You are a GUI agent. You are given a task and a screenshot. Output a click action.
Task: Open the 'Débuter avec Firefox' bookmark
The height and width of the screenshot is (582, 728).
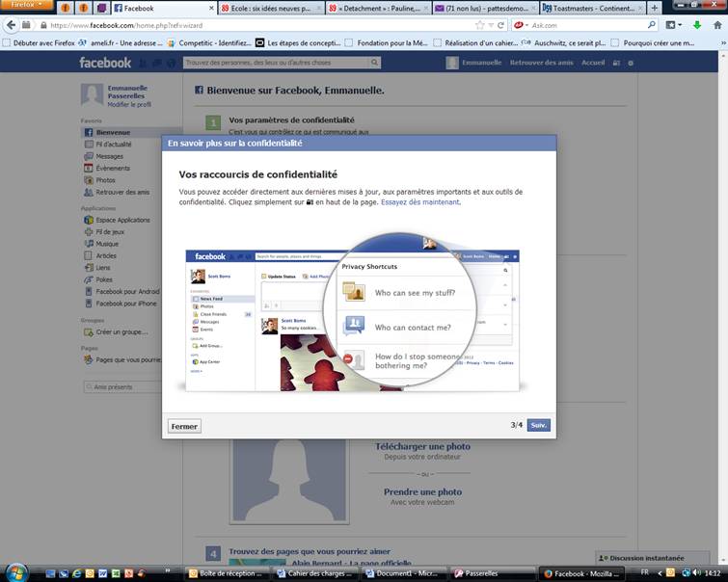click(x=39, y=43)
